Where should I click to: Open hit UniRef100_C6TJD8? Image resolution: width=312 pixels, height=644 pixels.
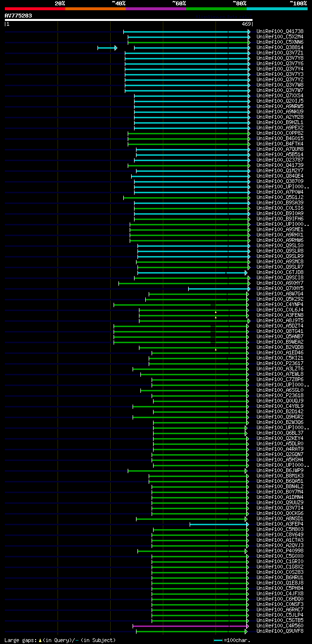280,272
